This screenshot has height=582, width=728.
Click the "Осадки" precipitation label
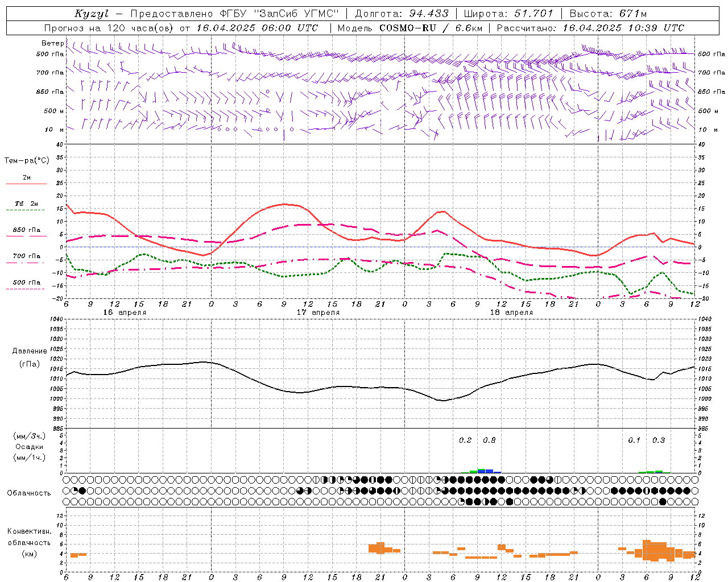click(x=28, y=447)
